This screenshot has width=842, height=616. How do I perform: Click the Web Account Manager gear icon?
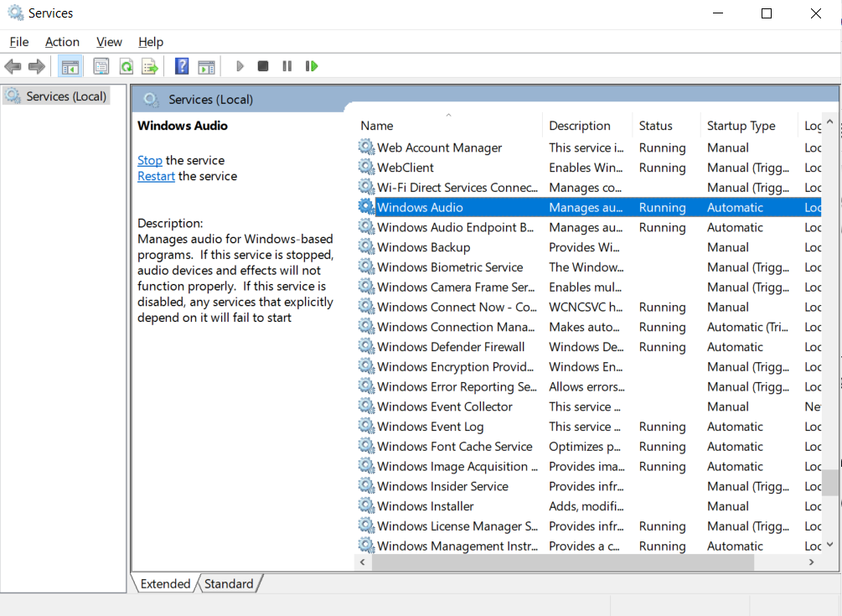tap(366, 147)
